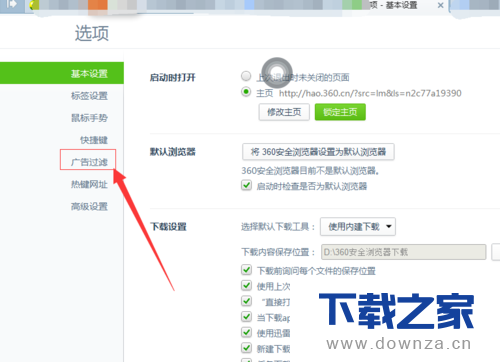Viewport: 500px width, 362px height.
Task: Click the 修改主页 button
Action: [x=284, y=112]
